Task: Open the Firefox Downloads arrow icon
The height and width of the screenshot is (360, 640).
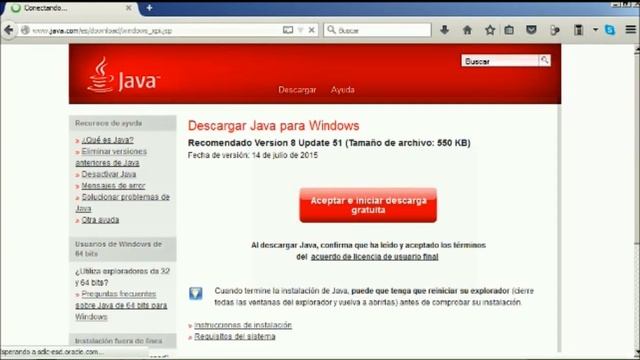Action: 444,30
